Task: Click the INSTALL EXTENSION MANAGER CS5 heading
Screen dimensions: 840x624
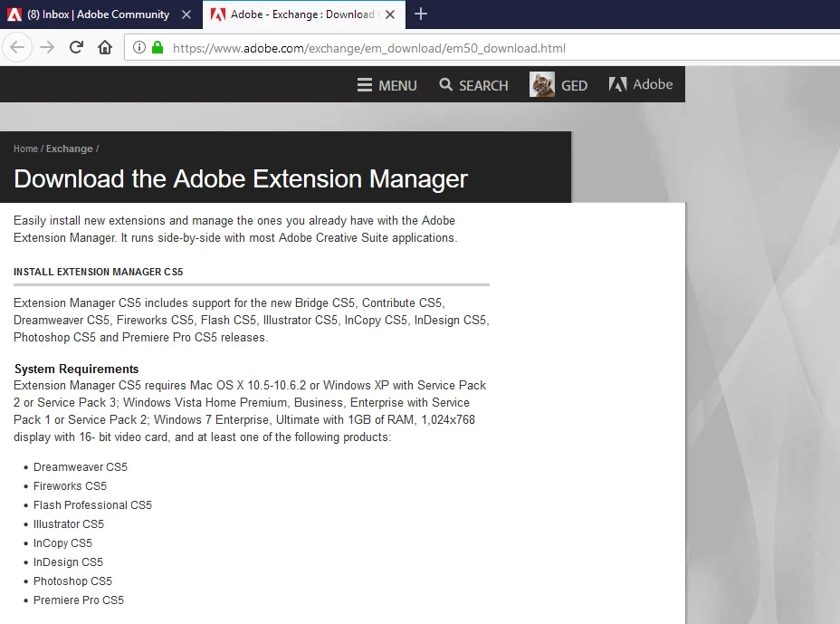Action: click(x=98, y=272)
